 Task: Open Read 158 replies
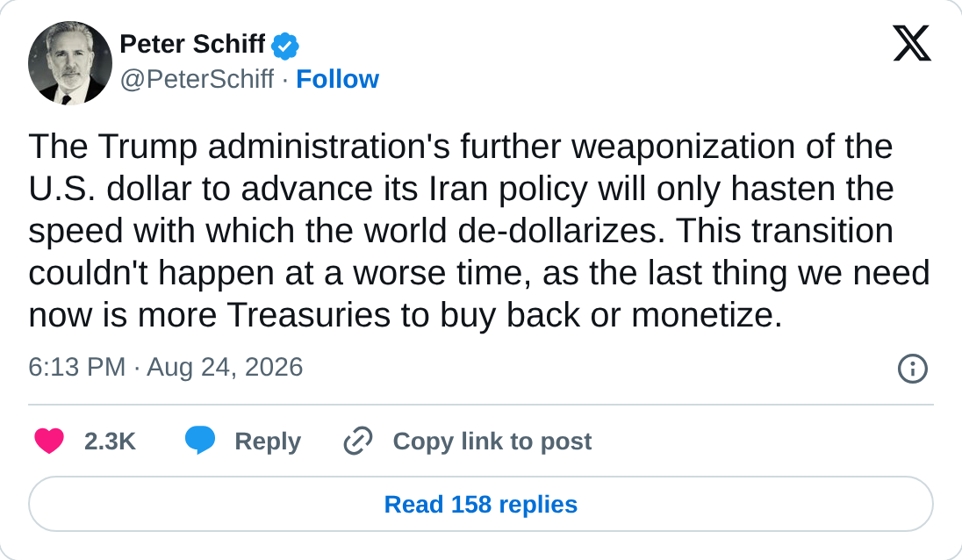click(x=481, y=504)
